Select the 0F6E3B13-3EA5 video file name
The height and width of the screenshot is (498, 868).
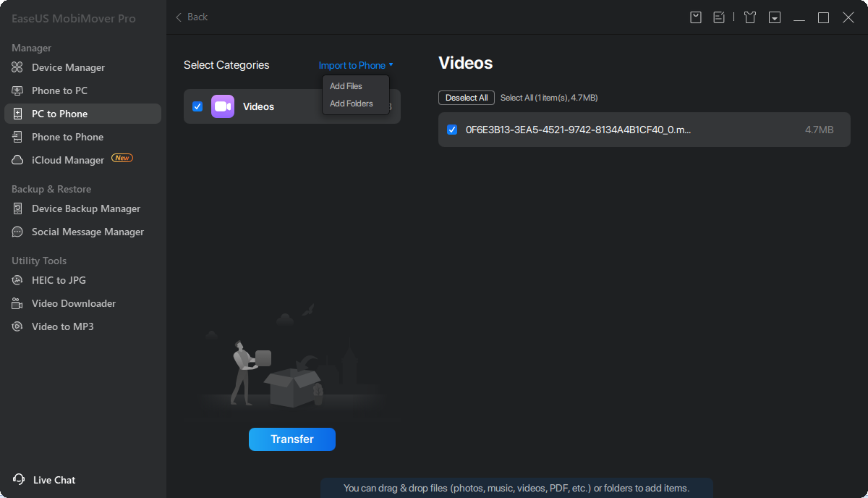pyautogui.click(x=579, y=130)
